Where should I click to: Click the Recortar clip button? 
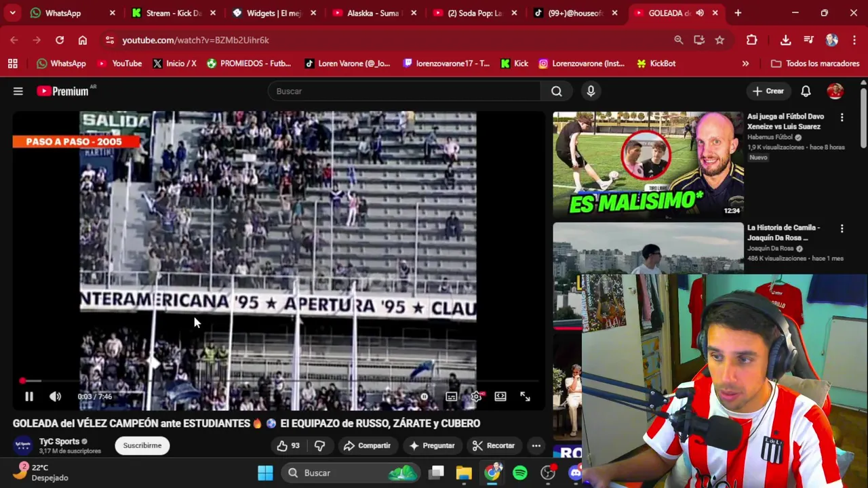[x=494, y=445]
